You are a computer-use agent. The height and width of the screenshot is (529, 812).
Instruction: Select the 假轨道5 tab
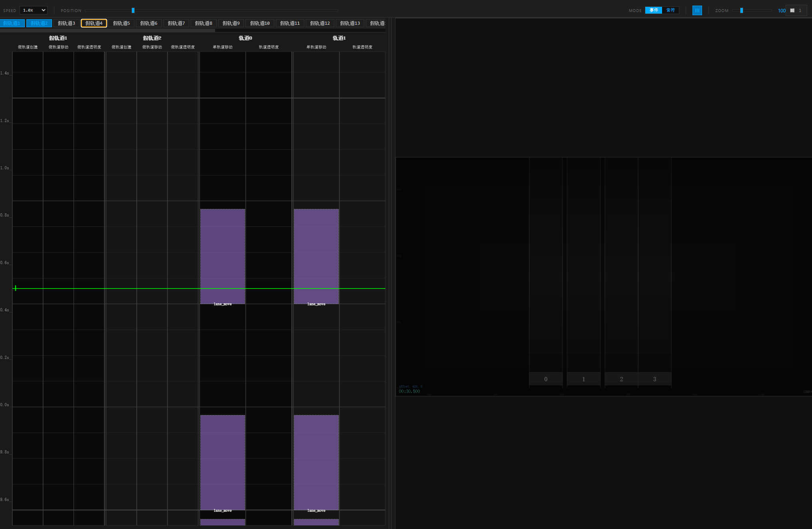(x=122, y=23)
